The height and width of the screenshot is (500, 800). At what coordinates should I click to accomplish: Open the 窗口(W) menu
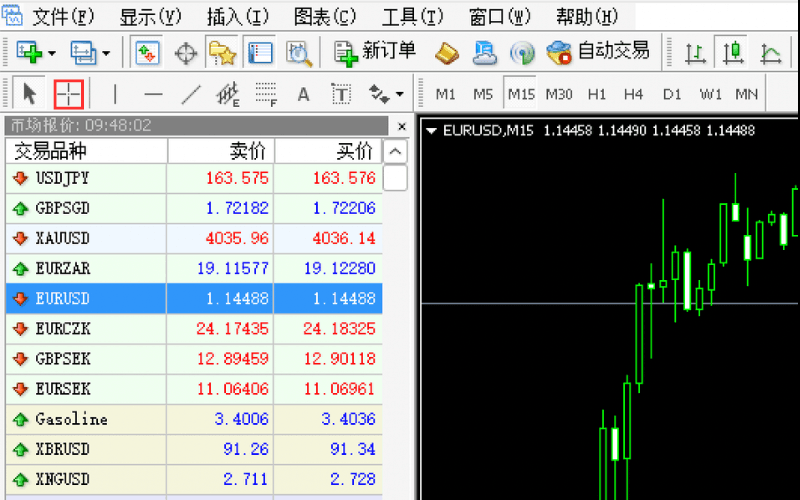click(x=499, y=17)
